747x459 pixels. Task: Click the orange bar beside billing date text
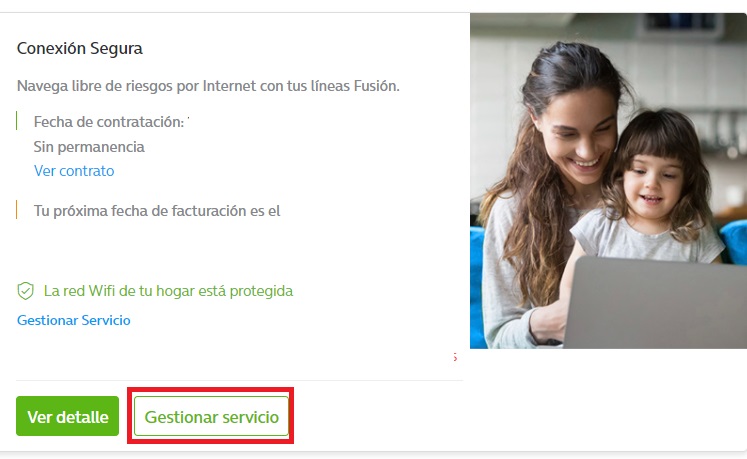point(17,210)
